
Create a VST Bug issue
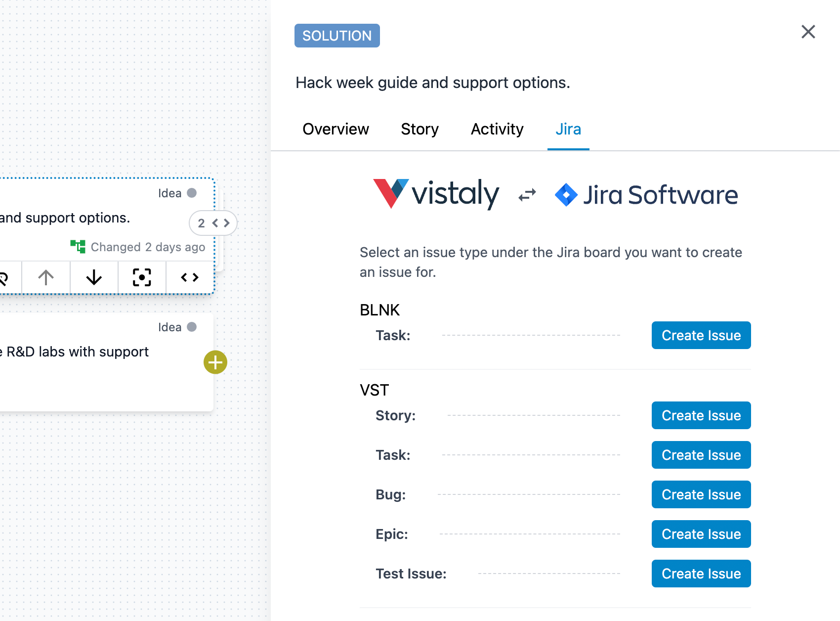coord(701,494)
